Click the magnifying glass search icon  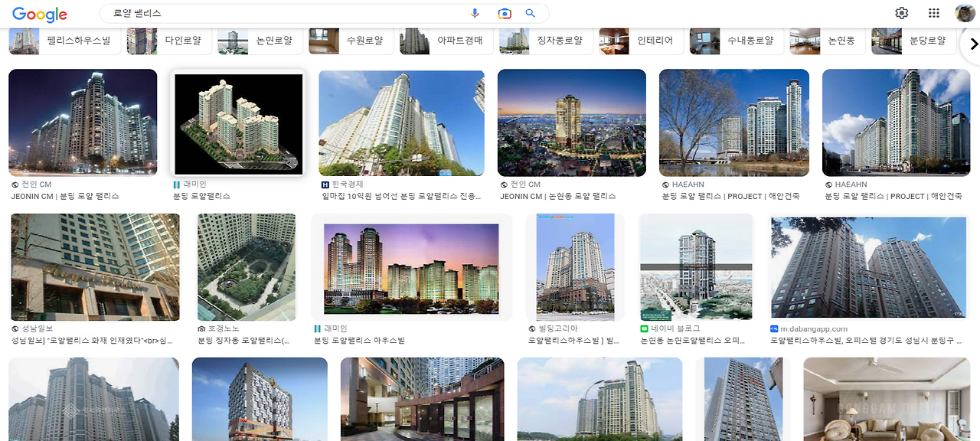(529, 13)
